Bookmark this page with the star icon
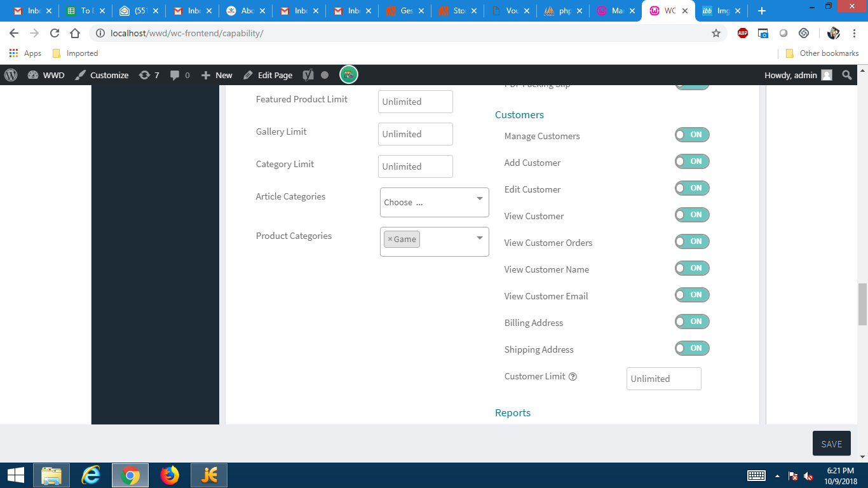This screenshot has width=868, height=488. [716, 33]
